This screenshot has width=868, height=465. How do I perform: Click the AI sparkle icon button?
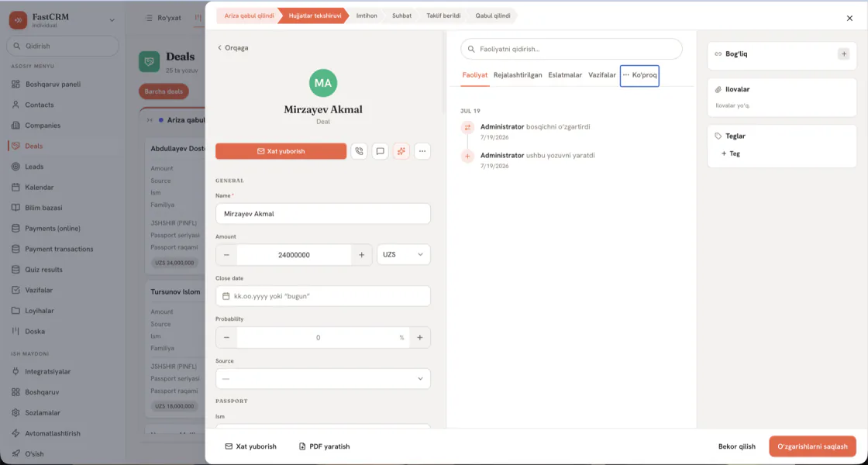click(x=401, y=151)
